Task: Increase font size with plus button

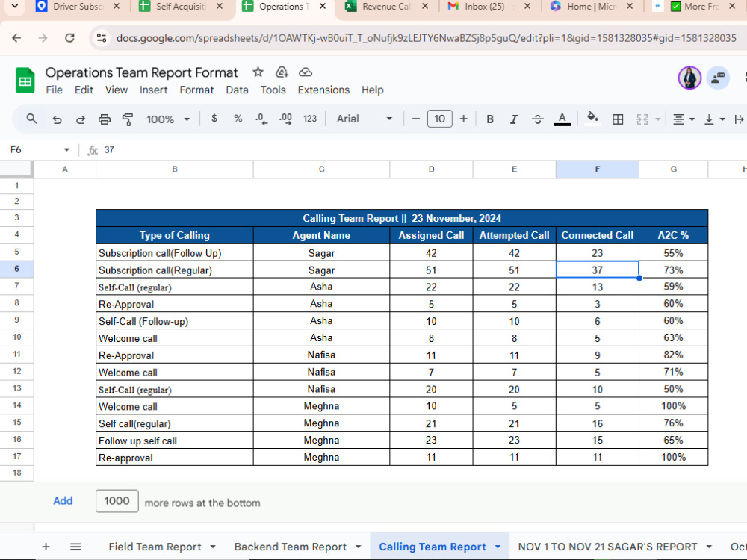Action: (x=464, y=119)
